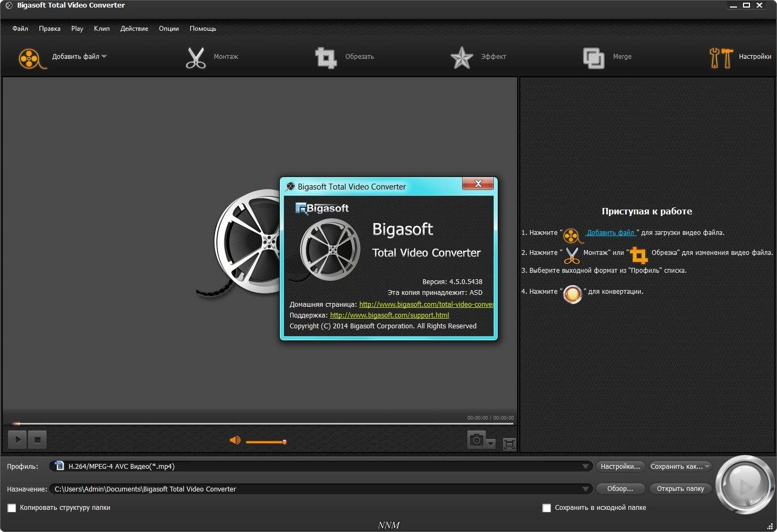Viewport: 777px width, 532px height.
Task: Open the Действие menu
Action: [134, 29]
